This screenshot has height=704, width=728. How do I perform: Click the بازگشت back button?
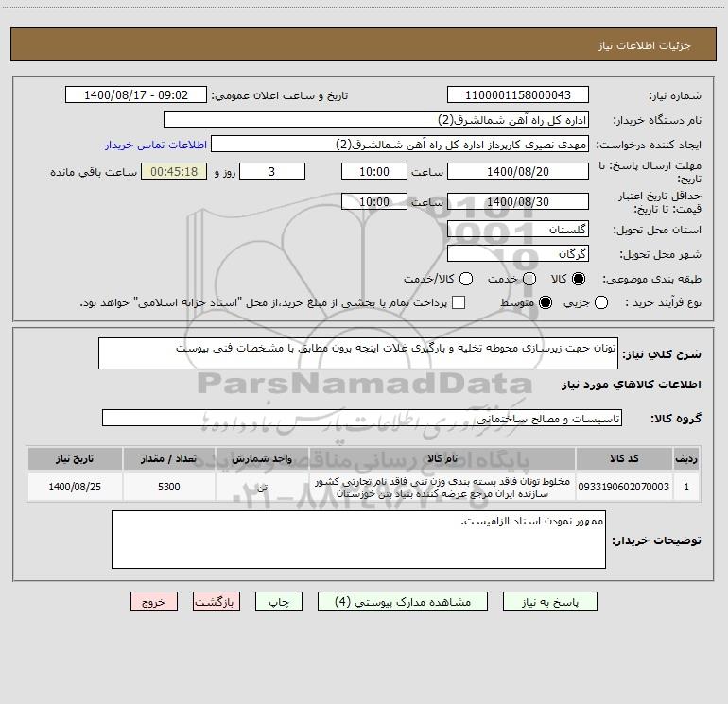coord(217,602)
